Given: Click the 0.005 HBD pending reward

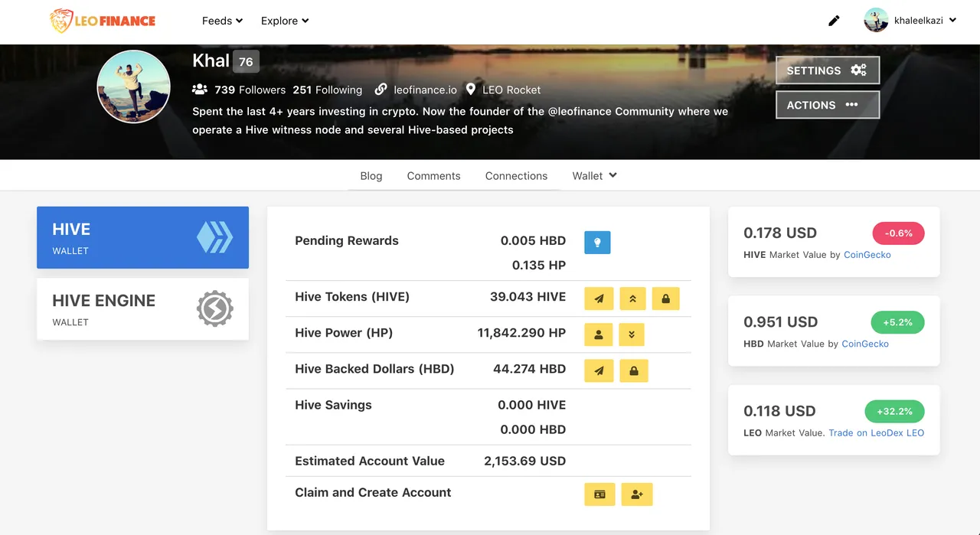Looking at the screenshot, I should click(534, 240).
